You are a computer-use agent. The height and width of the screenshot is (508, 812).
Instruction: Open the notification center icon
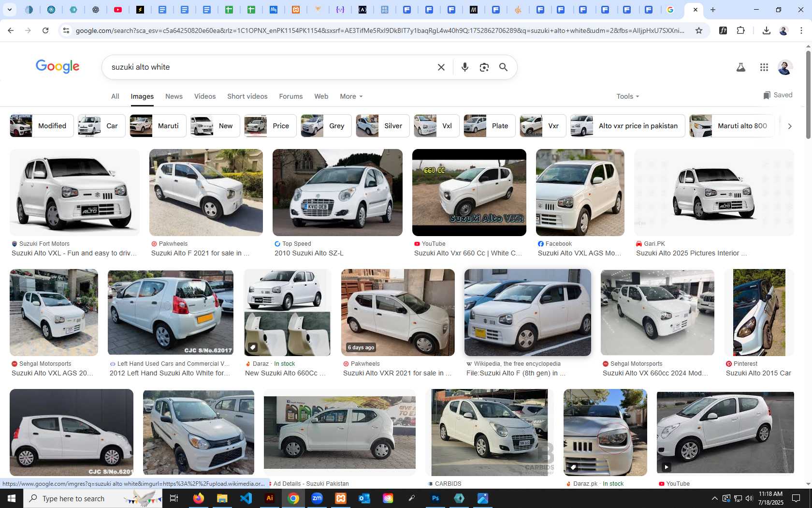click(796, 498)
